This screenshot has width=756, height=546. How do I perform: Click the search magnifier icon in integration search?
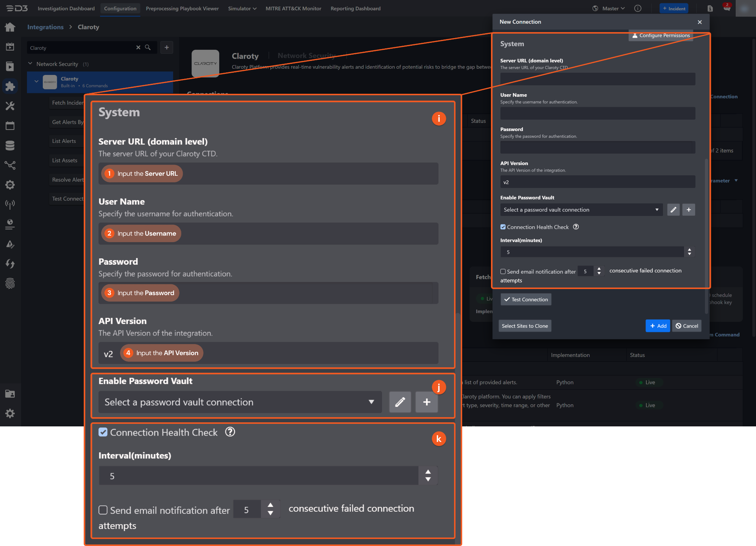(x=148, y=48)
